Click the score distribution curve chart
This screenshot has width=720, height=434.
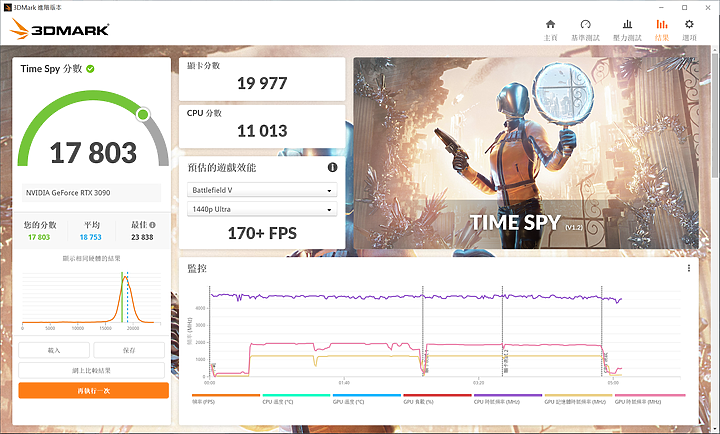(91, 299)
